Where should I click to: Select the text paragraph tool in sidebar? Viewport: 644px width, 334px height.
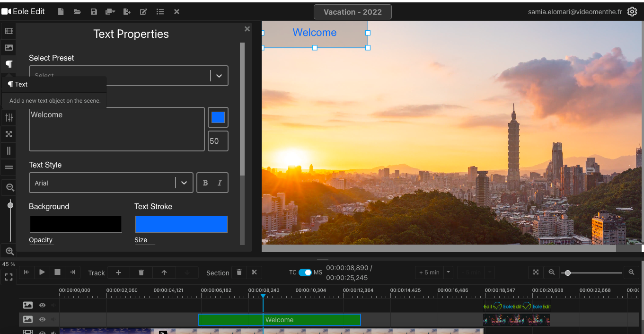[x=9, y=64]
